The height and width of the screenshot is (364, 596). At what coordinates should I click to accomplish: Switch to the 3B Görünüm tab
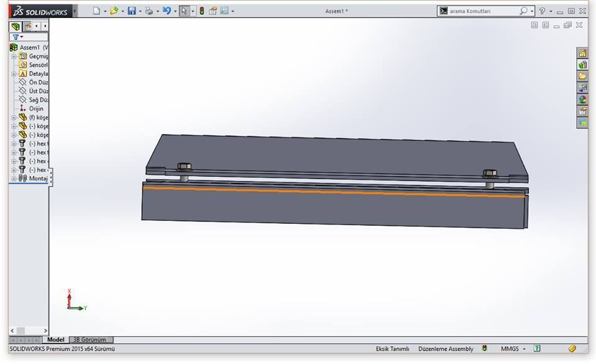tap(90, 340)
